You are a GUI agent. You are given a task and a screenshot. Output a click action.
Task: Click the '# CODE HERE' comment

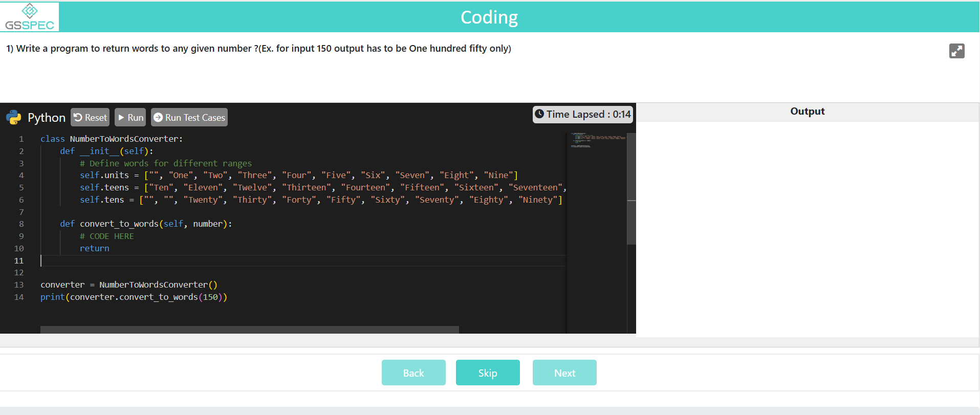(106, 236)
